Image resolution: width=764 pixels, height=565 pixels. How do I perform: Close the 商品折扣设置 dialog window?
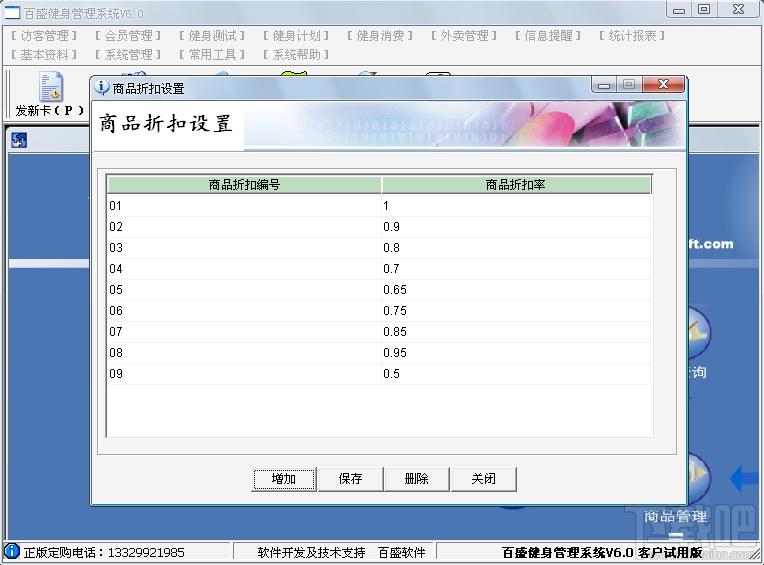664,85
